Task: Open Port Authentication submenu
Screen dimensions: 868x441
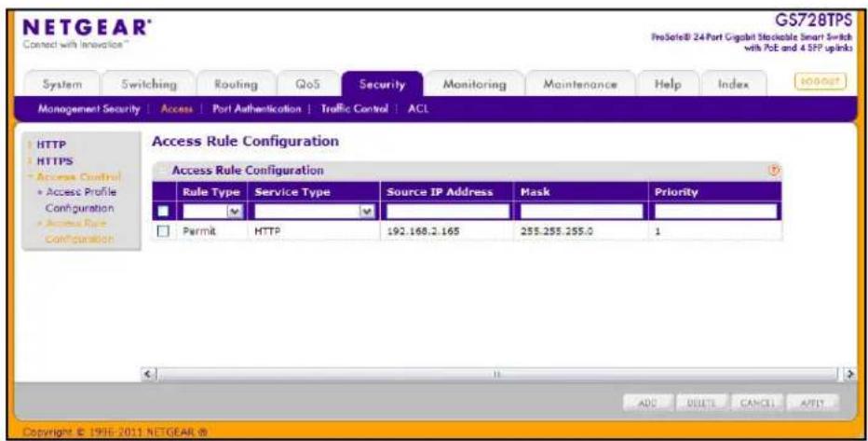Action: tap(257, 109)
